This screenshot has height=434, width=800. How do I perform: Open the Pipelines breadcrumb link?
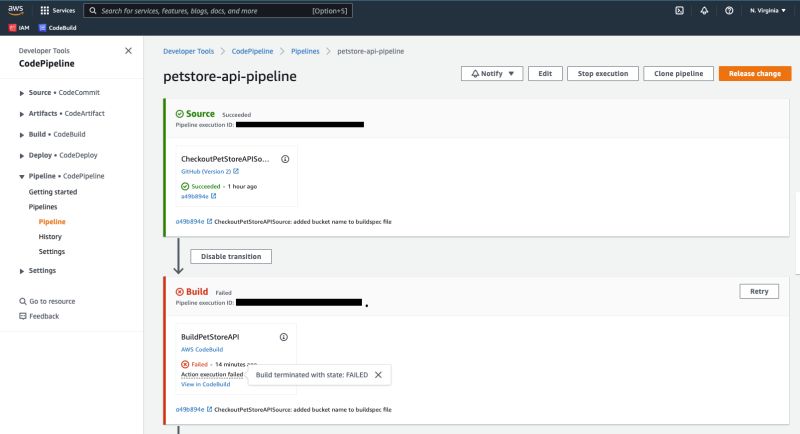(305, 51)
